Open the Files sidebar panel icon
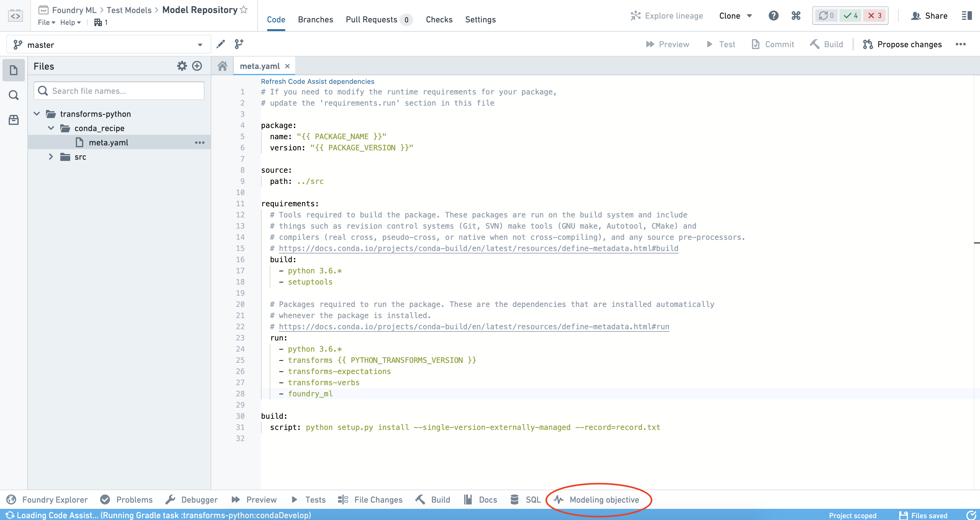 point(14,70)
